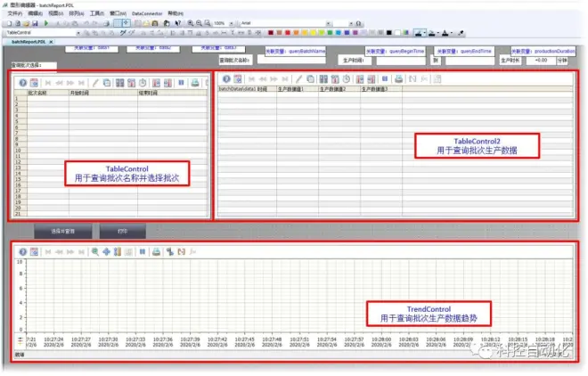Screen dimensions: 588x376
Task: Expand the fill color dropdown arrow
Action: point(438,33)
